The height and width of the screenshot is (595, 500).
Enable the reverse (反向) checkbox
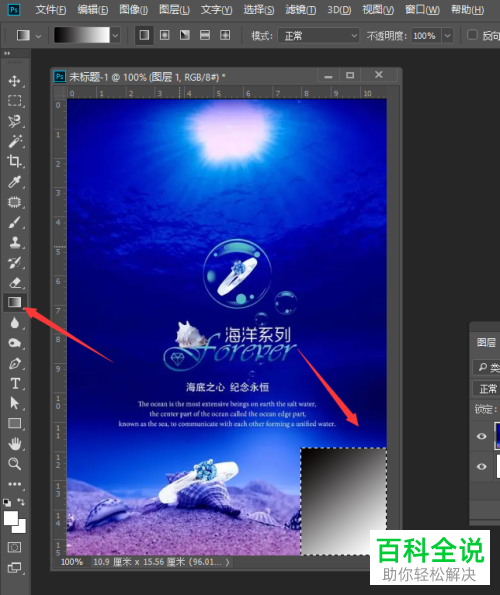tap(472, 35)
